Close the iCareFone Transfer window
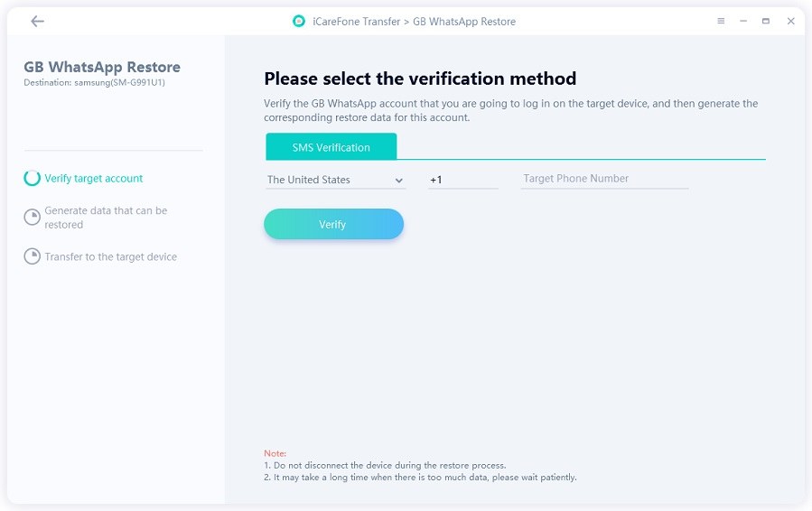 (790, 22)
